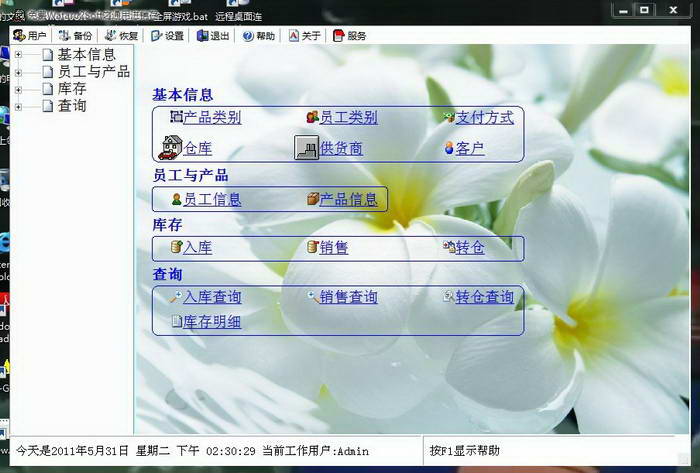Open the 仓库 link
700x473 pixels.
click(x=198, y=148)
